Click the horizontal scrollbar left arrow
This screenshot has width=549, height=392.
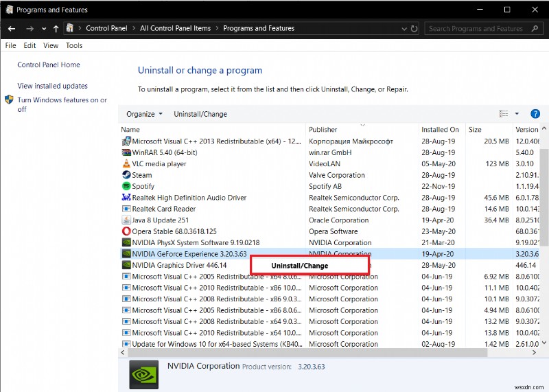(x=123, y=352)
